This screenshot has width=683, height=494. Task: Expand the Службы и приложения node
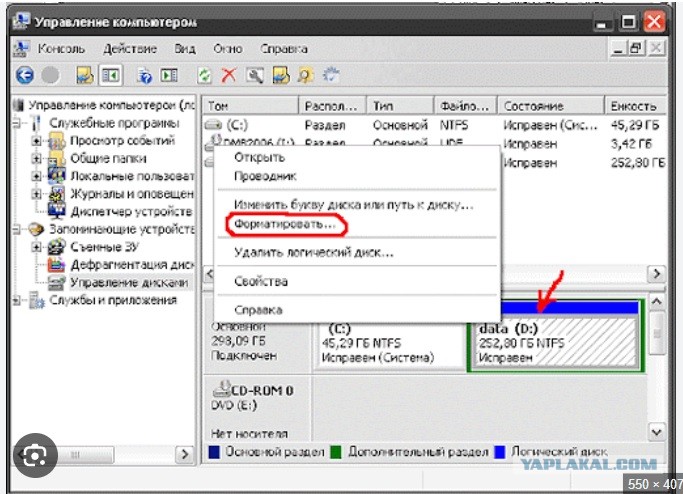tap(17, 300)
